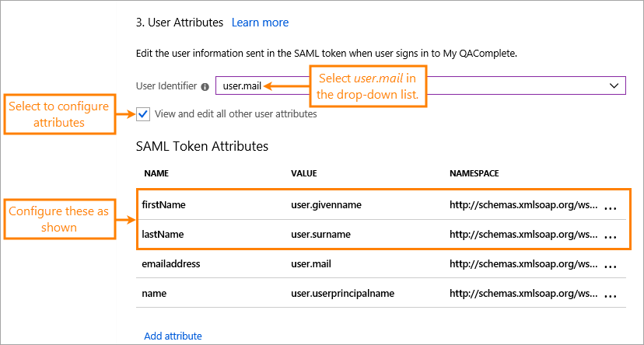
Task: Click the user.surname value
Action: coord(320,234)
